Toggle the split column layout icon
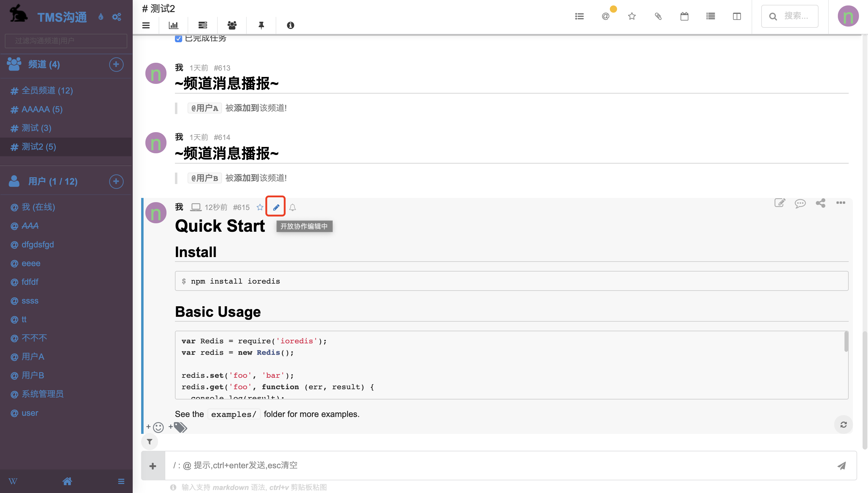This screenshot has width=868, height=493. click(x=737, y=16)
